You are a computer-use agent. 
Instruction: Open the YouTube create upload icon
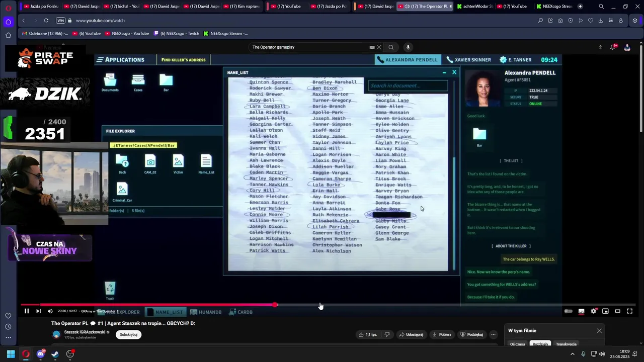(x=600, y=47)
